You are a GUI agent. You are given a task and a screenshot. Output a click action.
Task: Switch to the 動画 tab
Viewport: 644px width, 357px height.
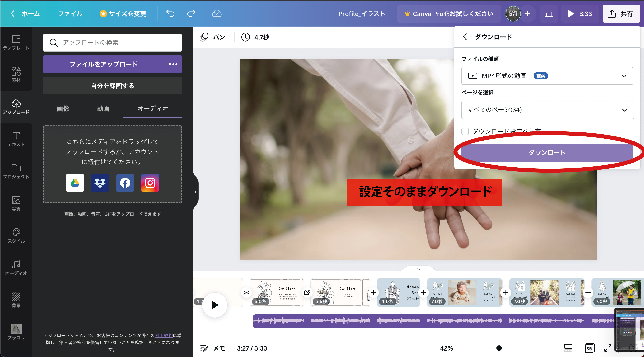pos(103,108)
